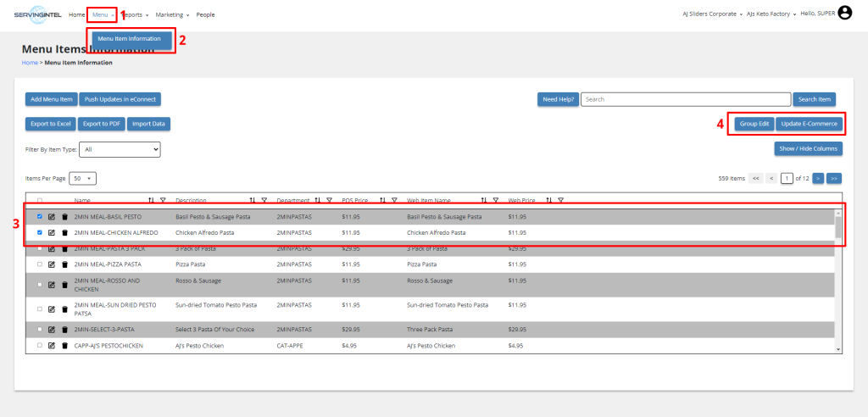Viewport: 868px width, 417px height.
Task: Open the Marketing menu
Action: point(172,14)
